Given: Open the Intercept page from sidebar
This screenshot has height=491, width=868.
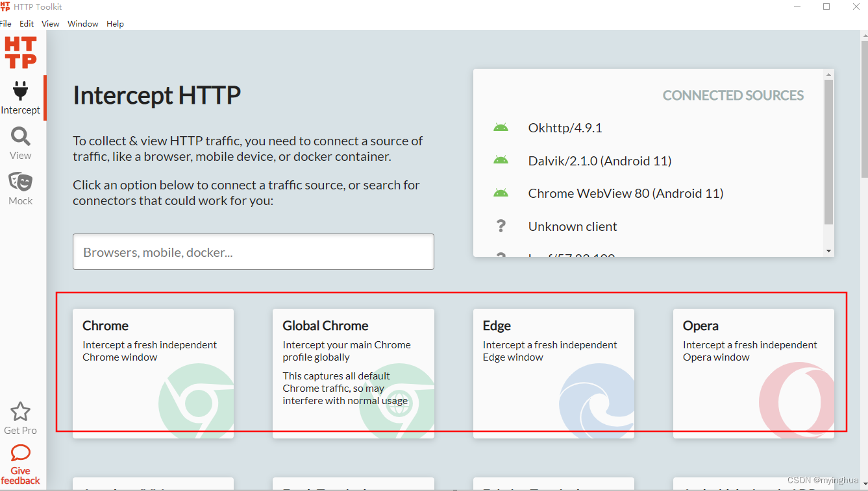Looking at the screenshot, I should point(21,98).
